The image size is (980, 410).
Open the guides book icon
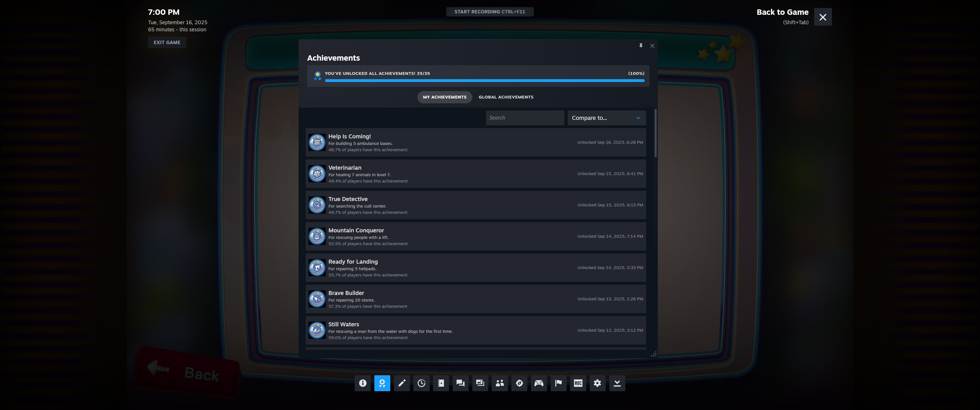click(x=441, y=383)
